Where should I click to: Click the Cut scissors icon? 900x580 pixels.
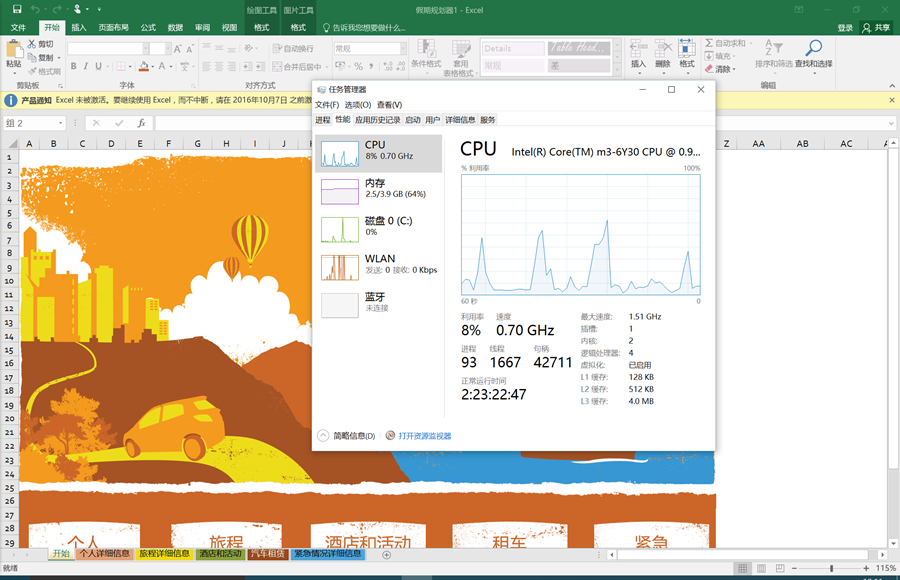[33, 44]
